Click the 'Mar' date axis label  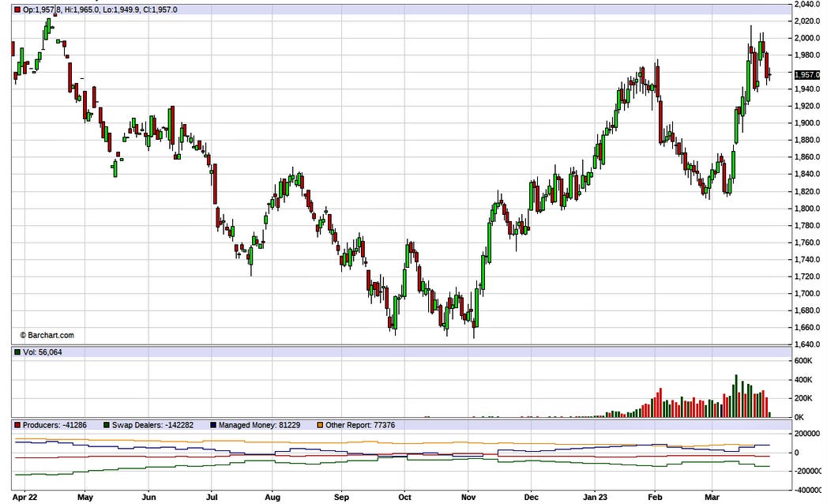(x=712, y=497)
